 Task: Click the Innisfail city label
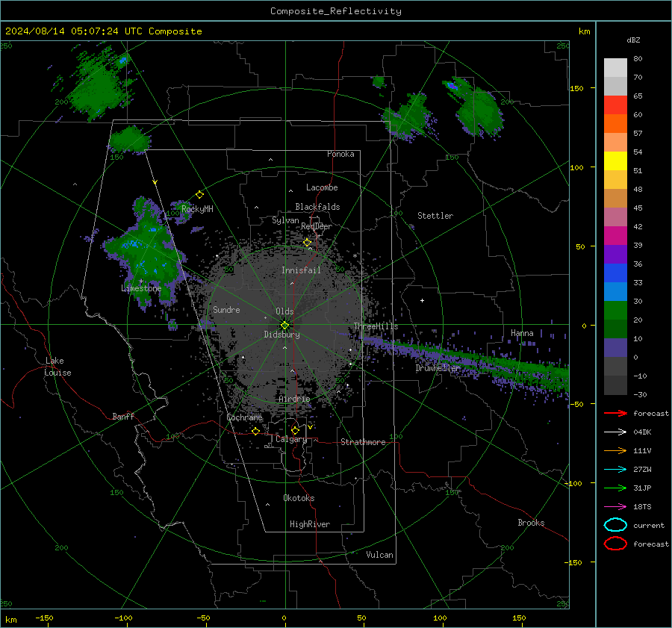pos(302,270)
